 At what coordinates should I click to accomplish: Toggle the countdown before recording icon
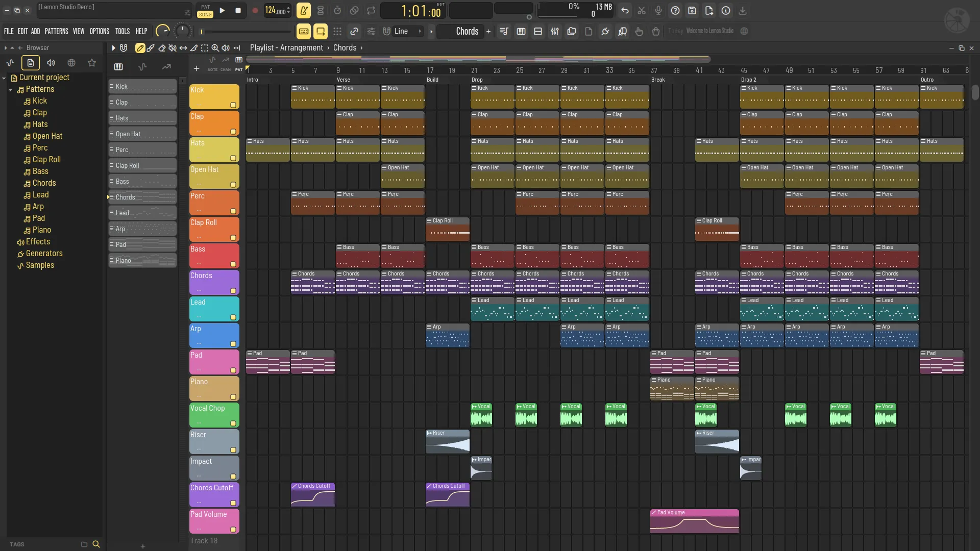tap(337, 11)
